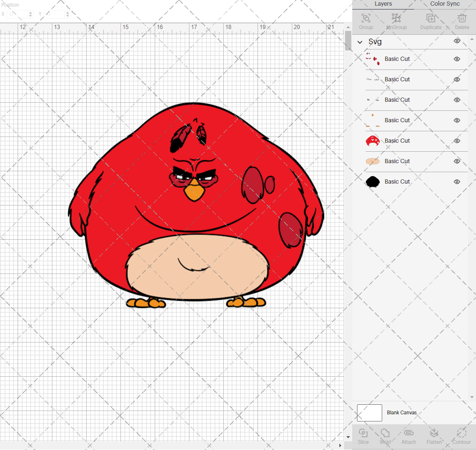476x450 pixels.
Task: Collapse the Svg group chevron
Action: click(360, 42)
